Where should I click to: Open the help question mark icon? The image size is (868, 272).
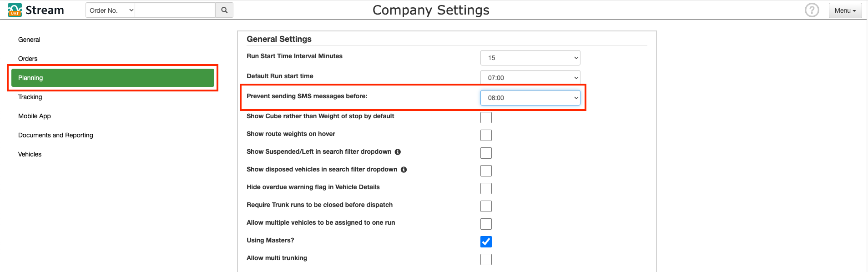point(812,10)
